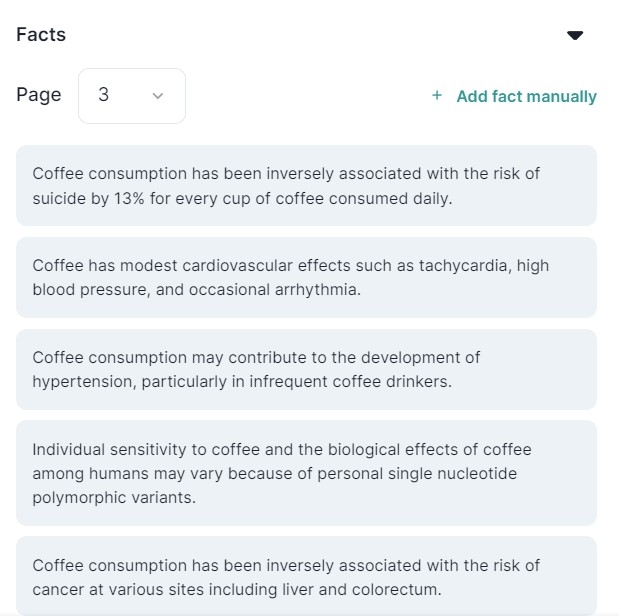Click the chevron inside the Page selector

coord(157,96)
